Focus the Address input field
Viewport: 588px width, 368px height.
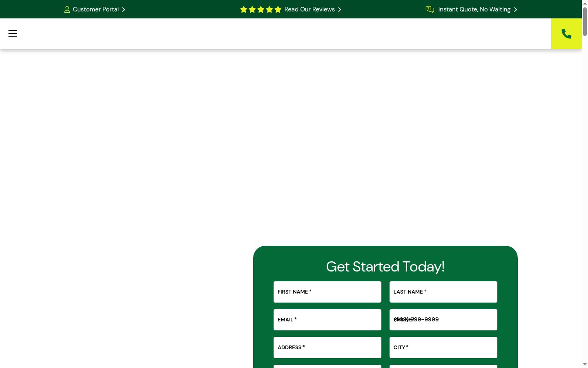(327, 348)
